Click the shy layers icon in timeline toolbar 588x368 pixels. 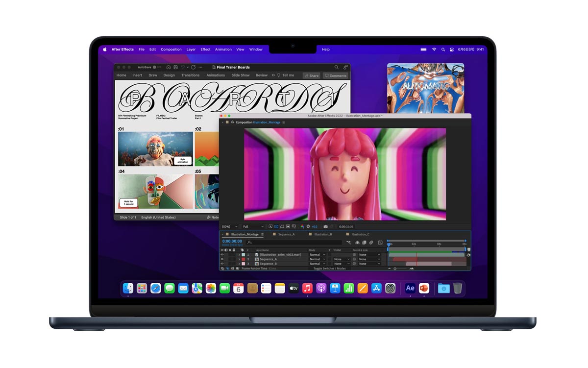pos(357,243)
